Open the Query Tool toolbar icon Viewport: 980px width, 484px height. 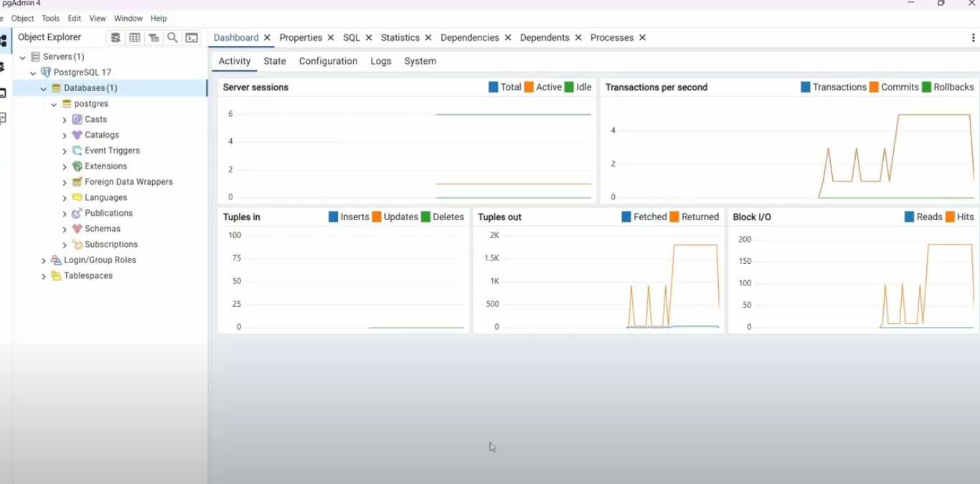point(116,38)
